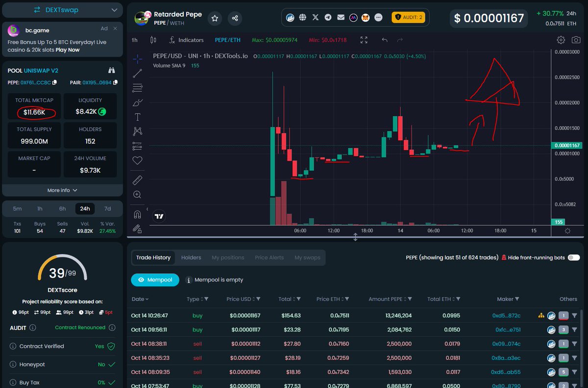Select the 7d stats timeframe
The width and height of the screenshot is (588, 388).
(107, 208)
